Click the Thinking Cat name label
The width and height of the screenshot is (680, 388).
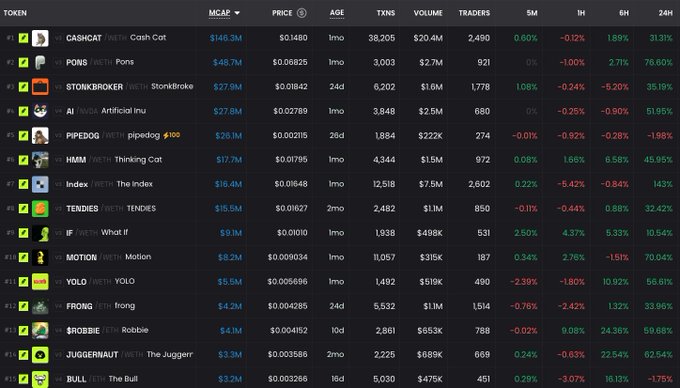pos(138,160)
